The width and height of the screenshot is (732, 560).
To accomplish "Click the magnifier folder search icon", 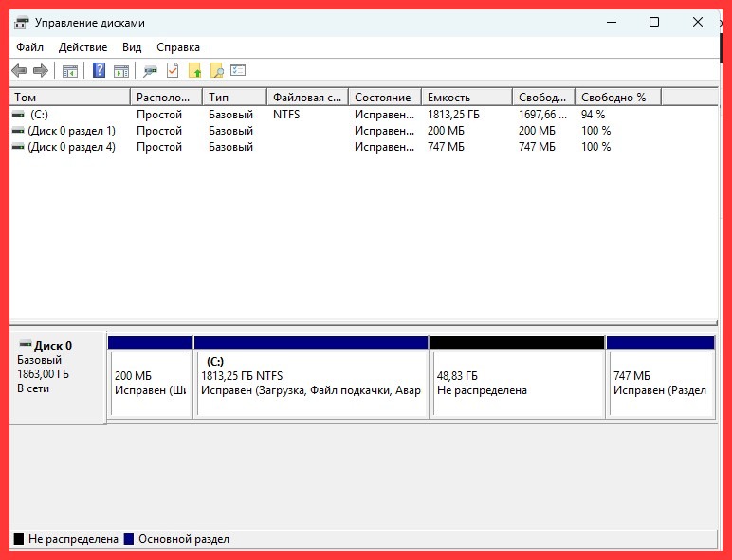I will [x=217, y=71].
